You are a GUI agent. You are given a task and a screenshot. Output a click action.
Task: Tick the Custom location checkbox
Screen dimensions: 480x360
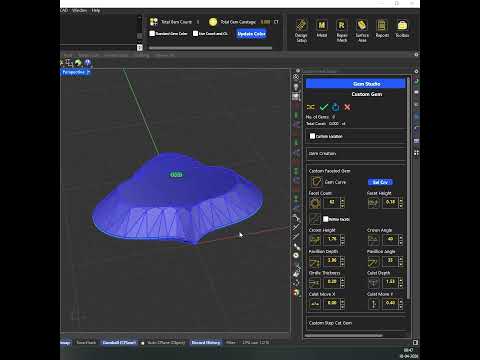[312, 136]
